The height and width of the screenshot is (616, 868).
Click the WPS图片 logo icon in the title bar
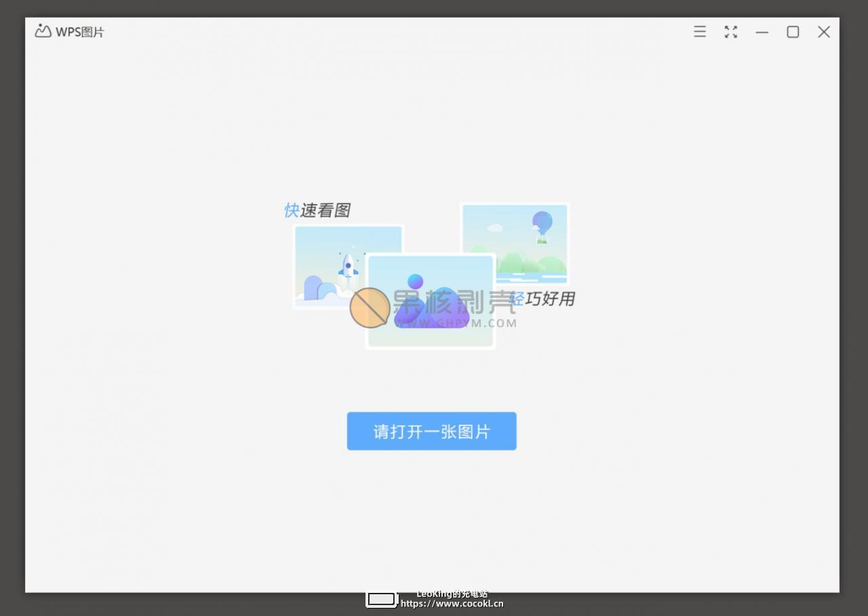(x=43, y=31)
